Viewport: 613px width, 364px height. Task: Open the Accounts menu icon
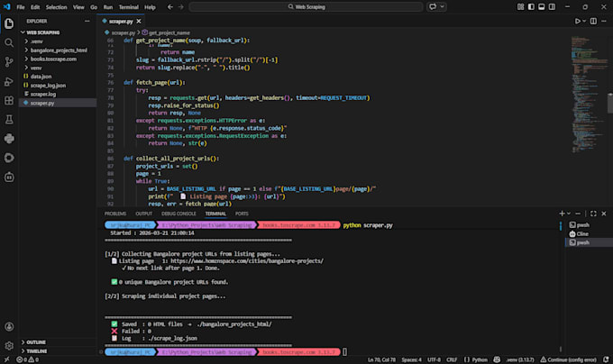[9, 326]
